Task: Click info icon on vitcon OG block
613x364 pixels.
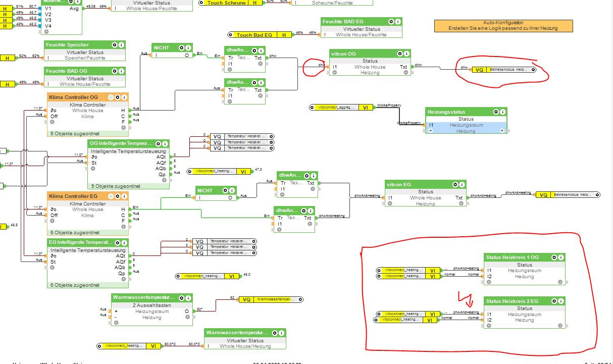Action: 407,54
